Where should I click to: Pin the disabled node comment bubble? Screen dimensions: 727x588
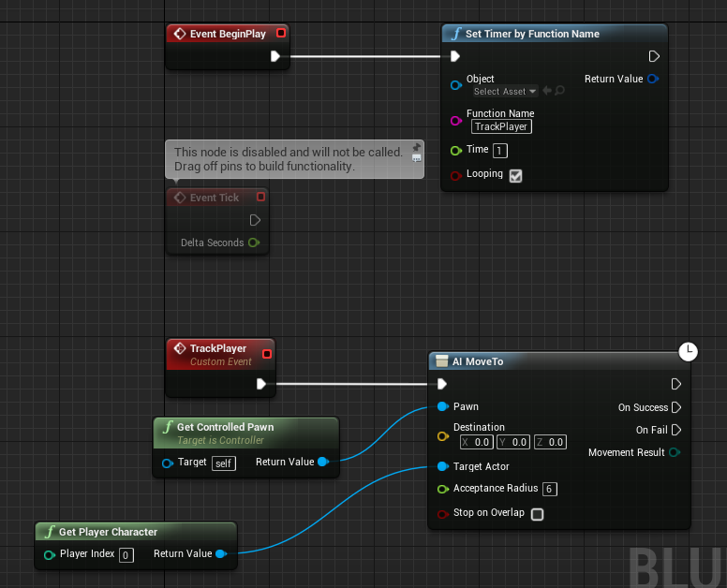click(x=416, y=147)
